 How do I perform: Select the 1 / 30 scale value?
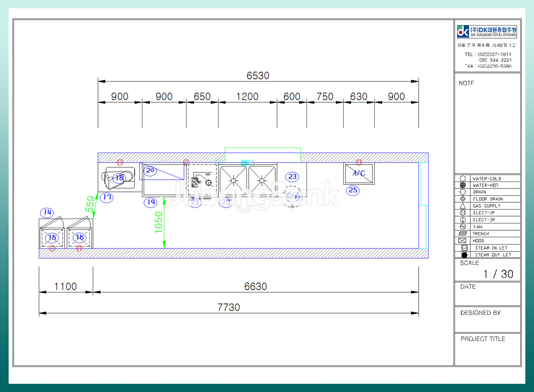[x=498, y=274]
